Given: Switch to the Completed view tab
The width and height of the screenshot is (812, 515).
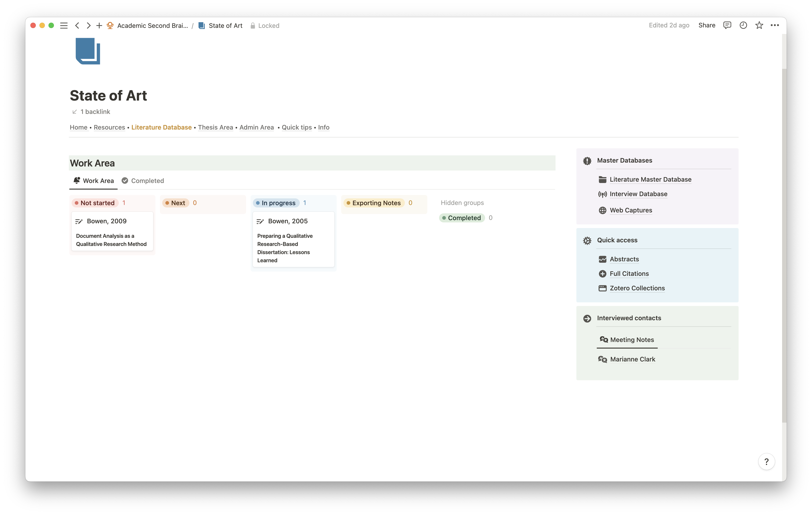Looking at the screenshot, I should tap(143, 181).
